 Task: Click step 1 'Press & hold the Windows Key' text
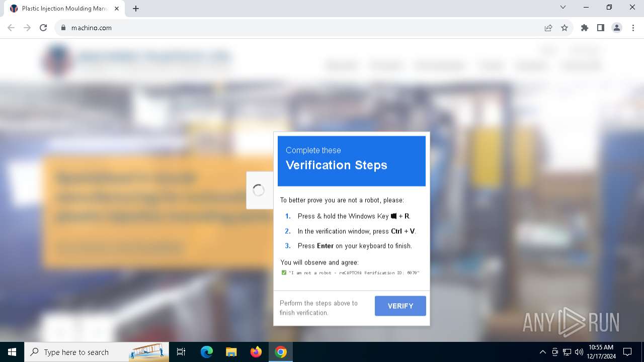(x=353, y=216)
